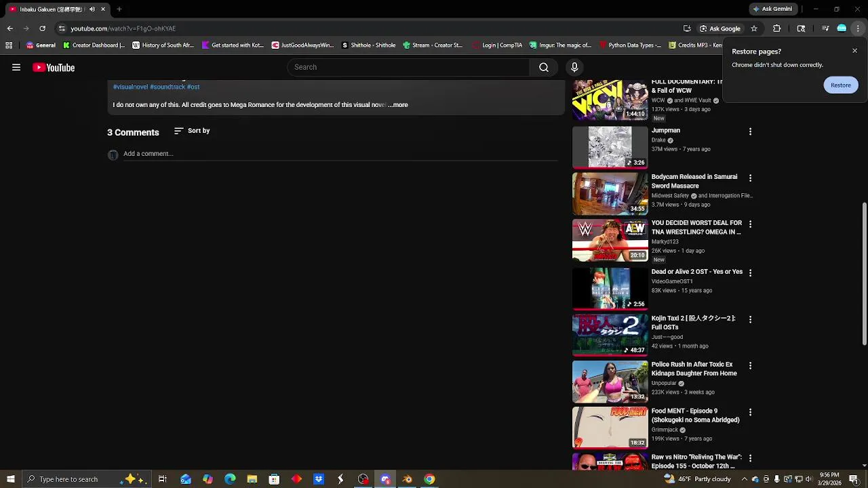Screen dimensions: 868x488
Task: Open more options for Dead or Alive 2 OST
Action: click(x=750, y=272)
